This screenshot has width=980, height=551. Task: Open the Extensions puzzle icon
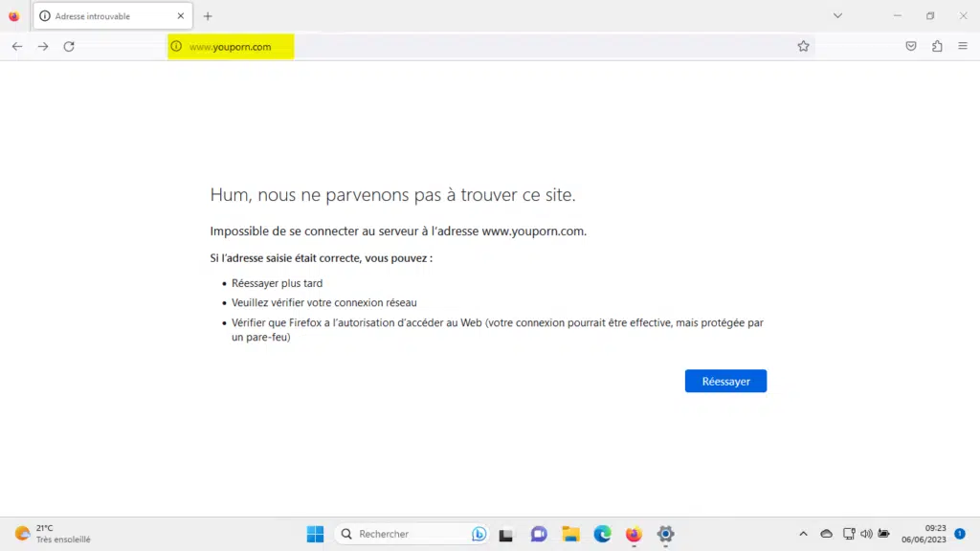point(937,46)
